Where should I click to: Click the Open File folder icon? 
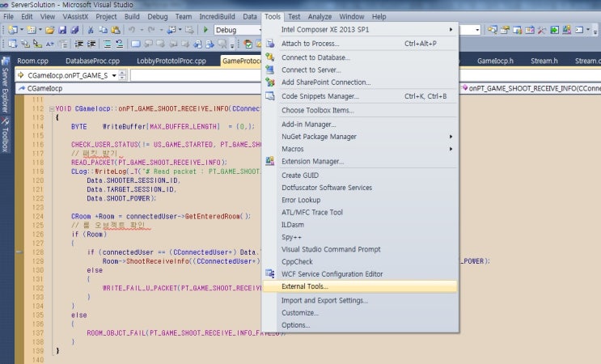(50, 30)
